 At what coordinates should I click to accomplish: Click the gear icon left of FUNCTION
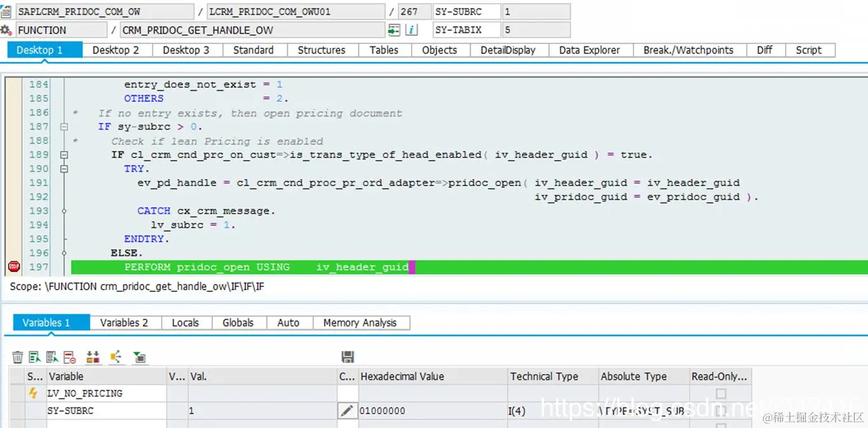[6, 30]
